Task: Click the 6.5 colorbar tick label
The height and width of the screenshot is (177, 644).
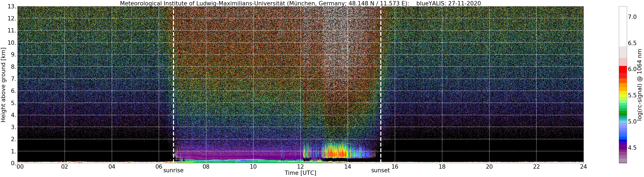Action: click(632, 43)
